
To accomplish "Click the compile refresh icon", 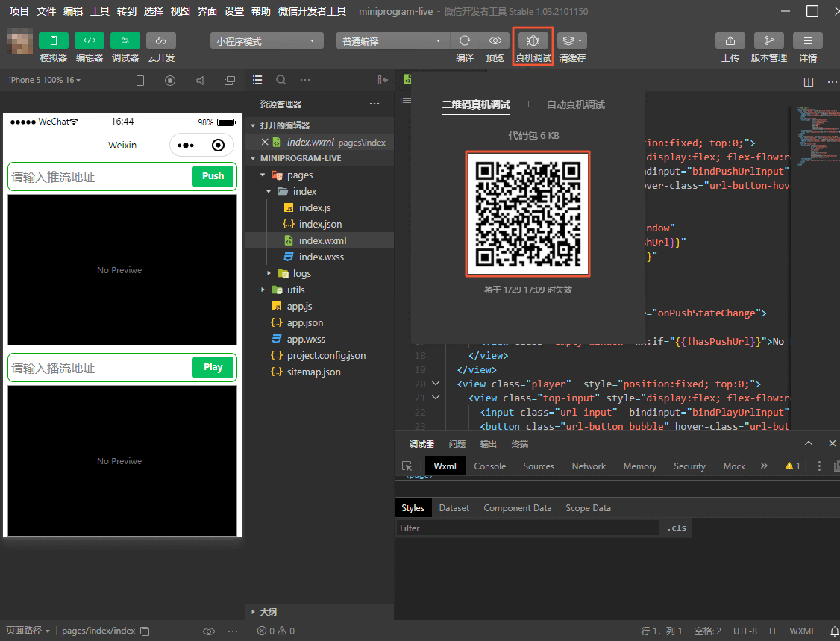I will pos(465,41).
